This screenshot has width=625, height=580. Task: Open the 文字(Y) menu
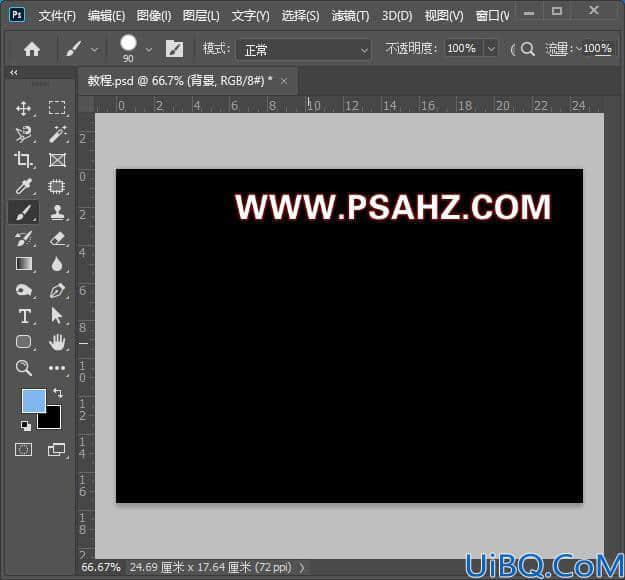[251, 16]
